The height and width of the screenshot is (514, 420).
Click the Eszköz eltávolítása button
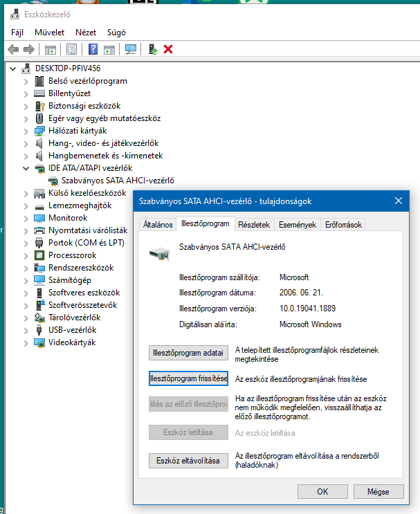click(188, 461)
